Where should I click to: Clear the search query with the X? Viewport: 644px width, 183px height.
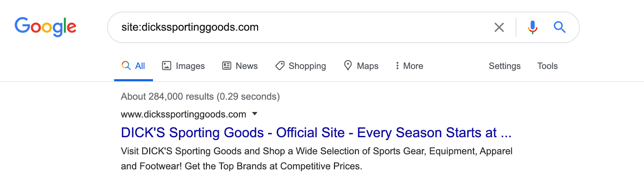pos(499,27)
